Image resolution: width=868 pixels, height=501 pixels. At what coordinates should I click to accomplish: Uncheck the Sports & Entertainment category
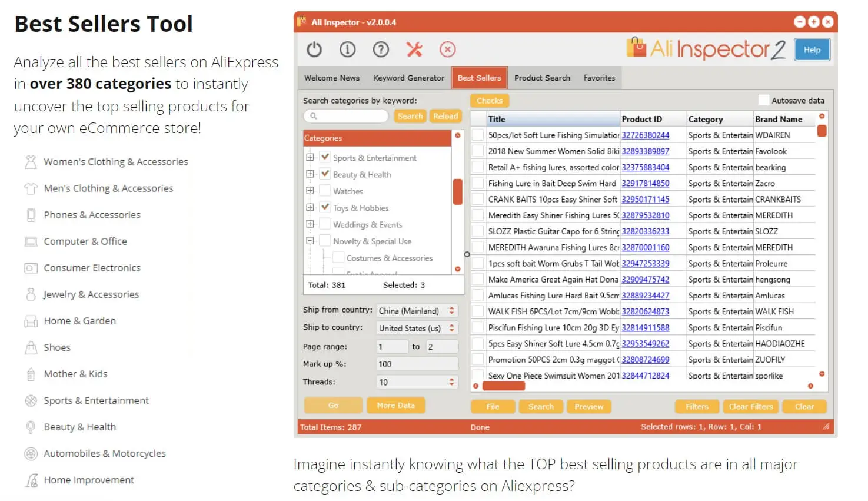(325, 157)
